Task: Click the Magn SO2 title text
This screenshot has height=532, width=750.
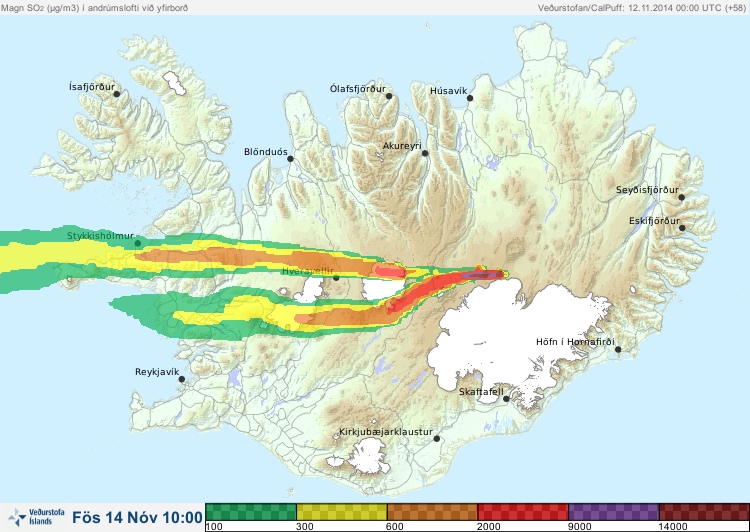Action: [94, 8]
